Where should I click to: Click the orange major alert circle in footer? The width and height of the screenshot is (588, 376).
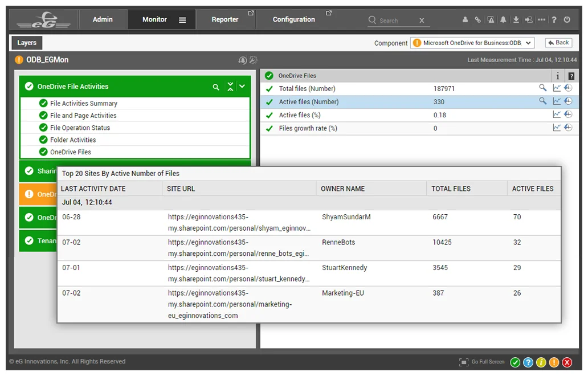pyautogui.click(x=554, y=362)
